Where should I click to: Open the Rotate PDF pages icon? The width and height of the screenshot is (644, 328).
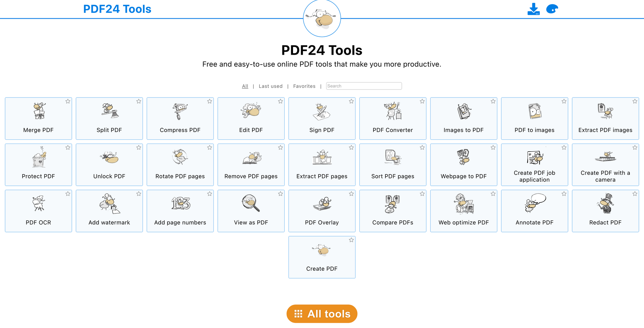click(x=180, y=157)
